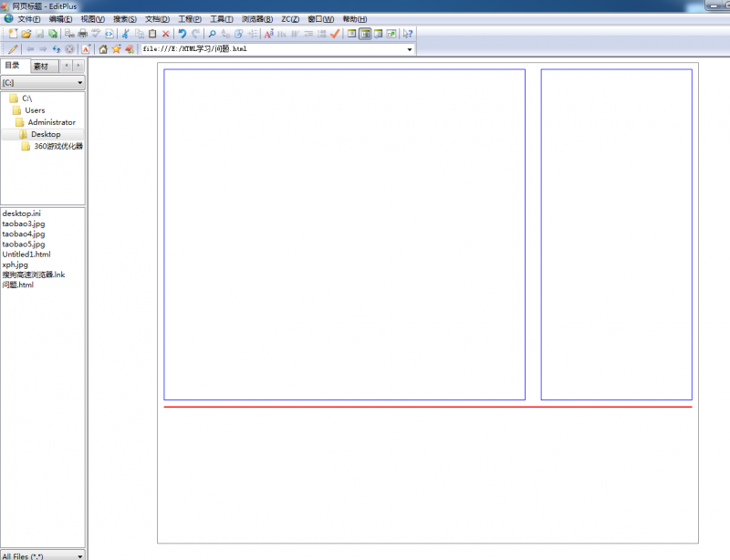Viewport: 730px width, 560px height.
Task: Click the Undo arrow icon
Action: (182, 34)
